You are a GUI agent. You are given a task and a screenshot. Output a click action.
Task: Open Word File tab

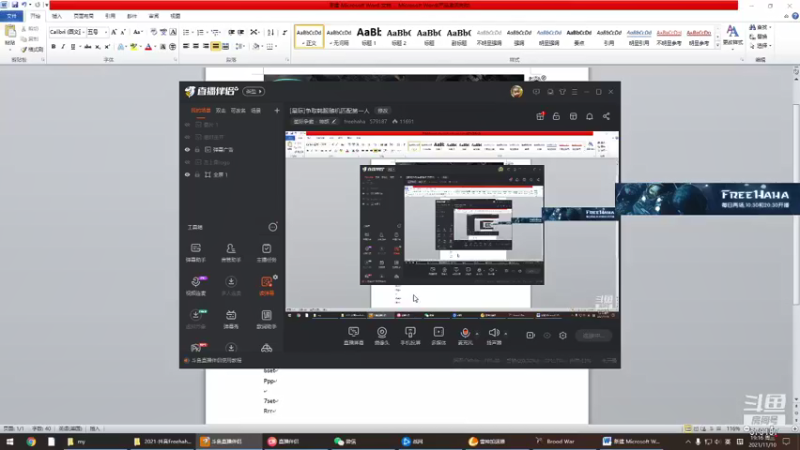[x=11, y=16]
